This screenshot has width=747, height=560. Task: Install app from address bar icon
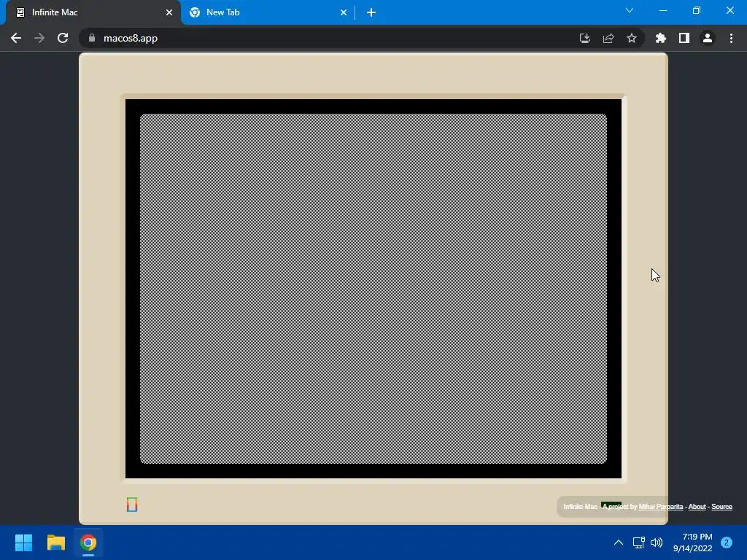point(584,38)
